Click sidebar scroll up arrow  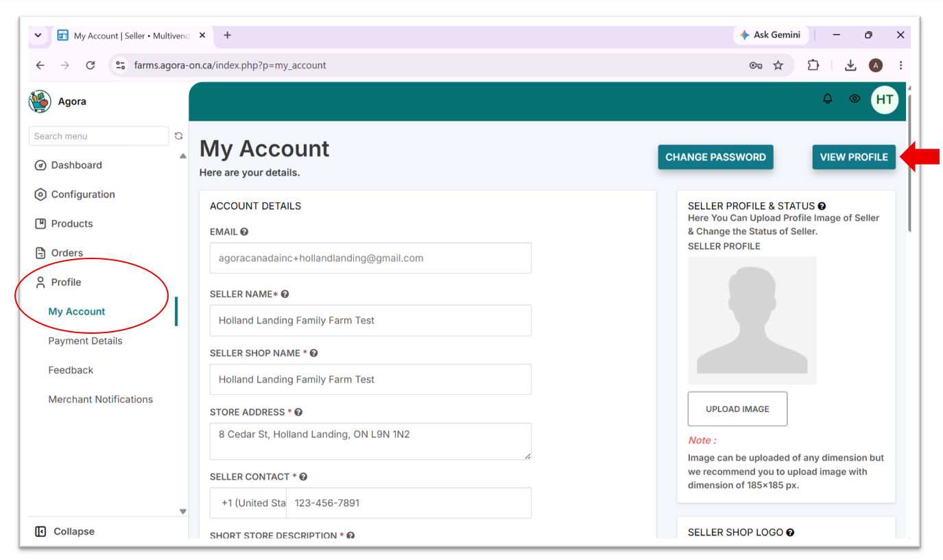tap(182, 156)
